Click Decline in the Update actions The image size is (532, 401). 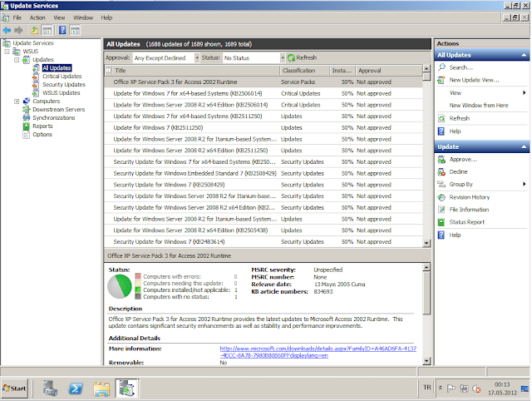pyautogui.click(x=459, y=171)
